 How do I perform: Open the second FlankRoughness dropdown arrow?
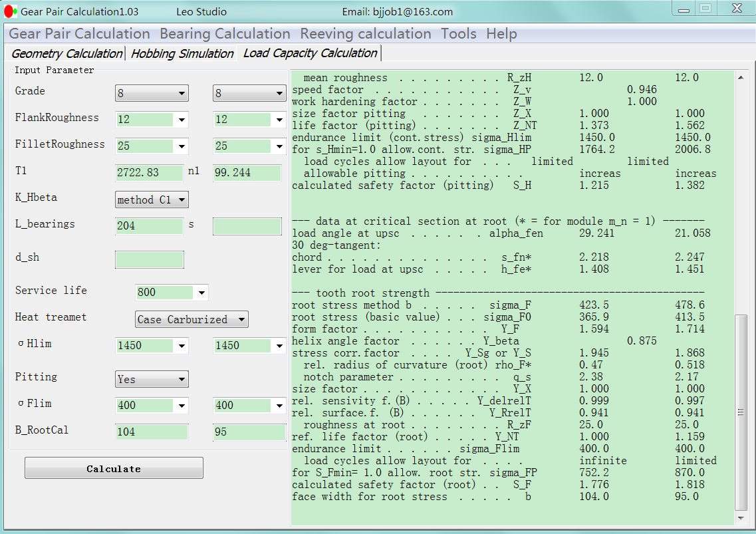click(279, 120)
